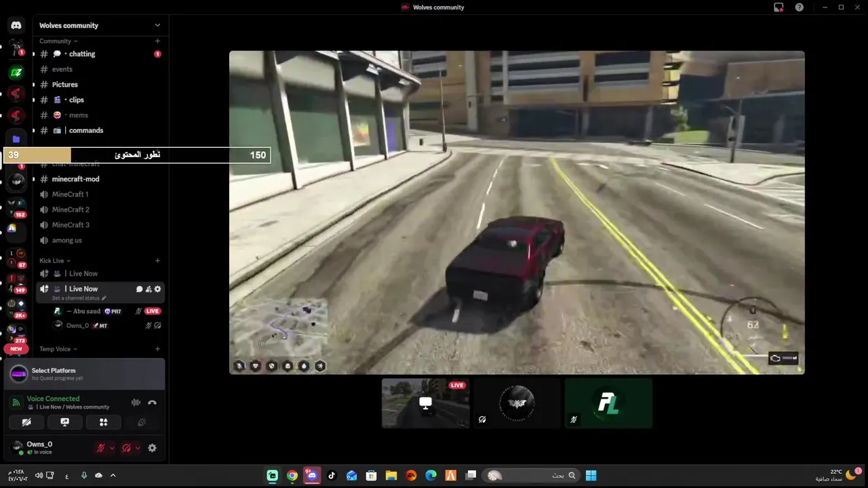
Task: Disconnect from voice with hang-up icon
Action: 152,403
